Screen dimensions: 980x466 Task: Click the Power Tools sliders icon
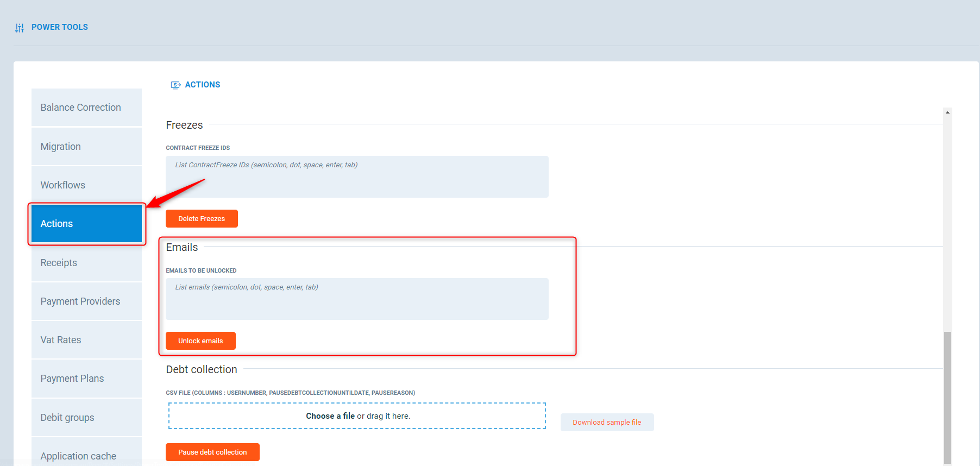pos(20,28)
